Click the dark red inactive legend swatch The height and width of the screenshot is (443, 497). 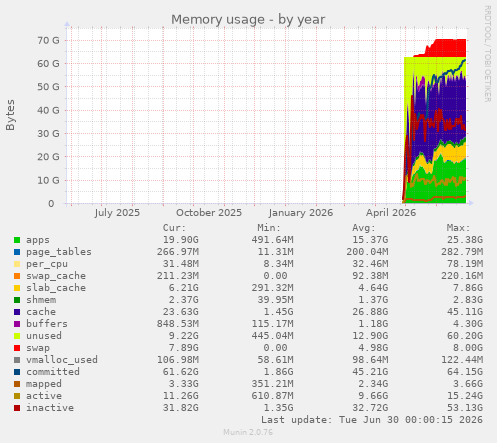click(17, 408)
